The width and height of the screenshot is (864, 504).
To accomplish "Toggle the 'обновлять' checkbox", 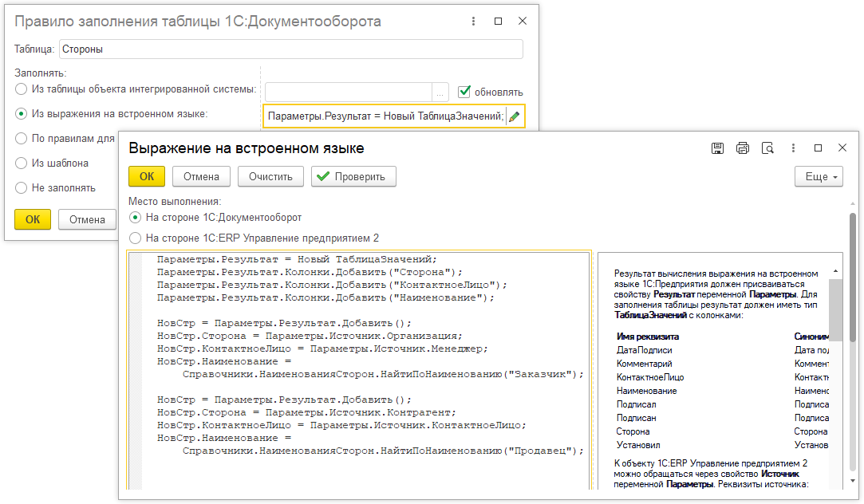I will [x=464, y=92].
